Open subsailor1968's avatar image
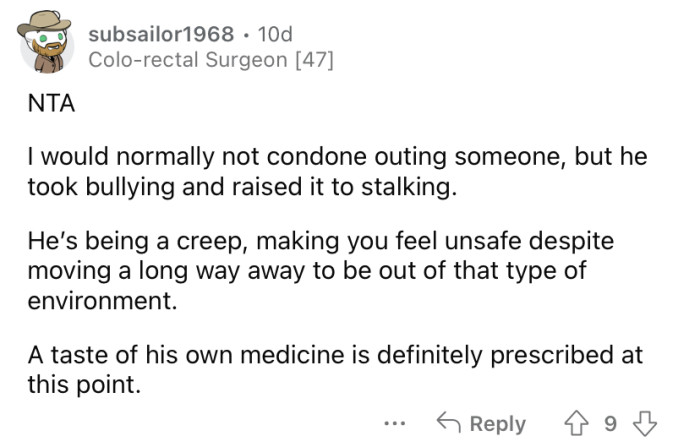 pyautogui.click(x=47, y=43)
